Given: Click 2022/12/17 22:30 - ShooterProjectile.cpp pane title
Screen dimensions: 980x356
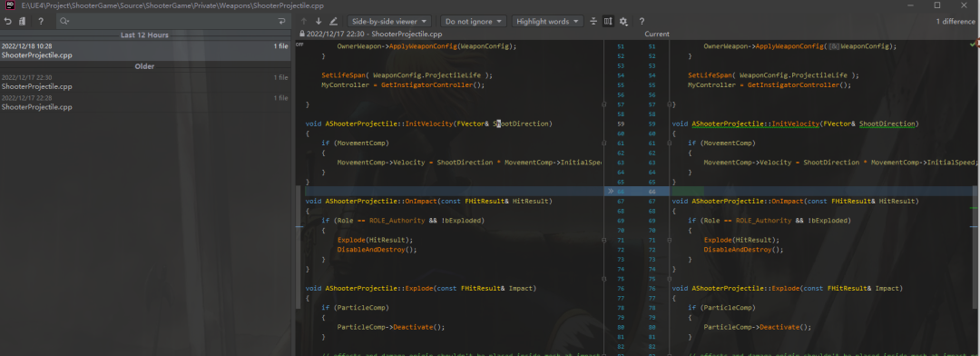Looking at the screenshot, I should click(x=375, y=35).
